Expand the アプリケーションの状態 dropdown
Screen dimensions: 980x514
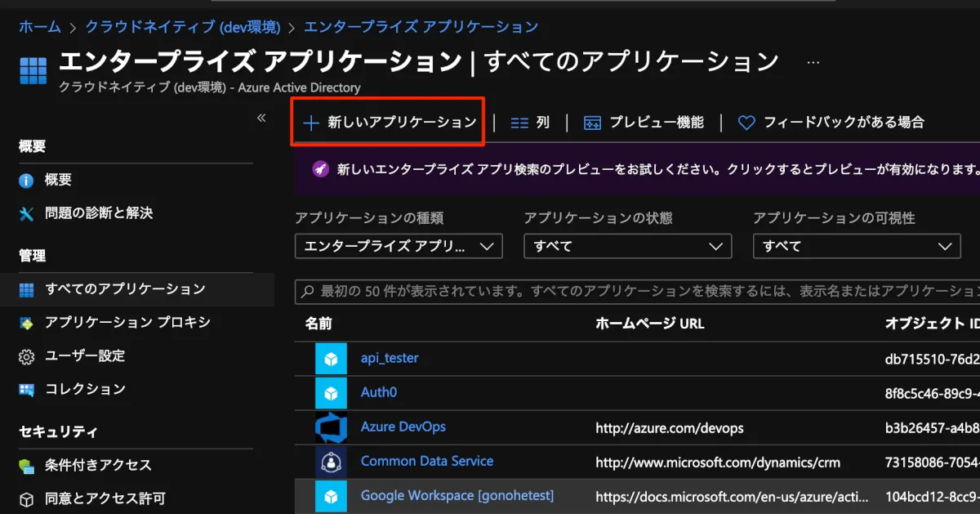click(627, 246)
